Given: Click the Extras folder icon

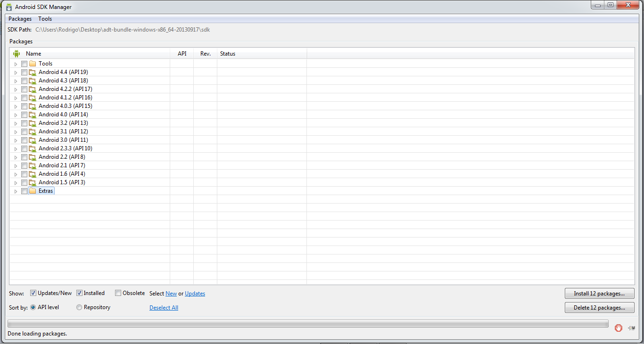Looking at the screenshot, I should tap(33, 191).
